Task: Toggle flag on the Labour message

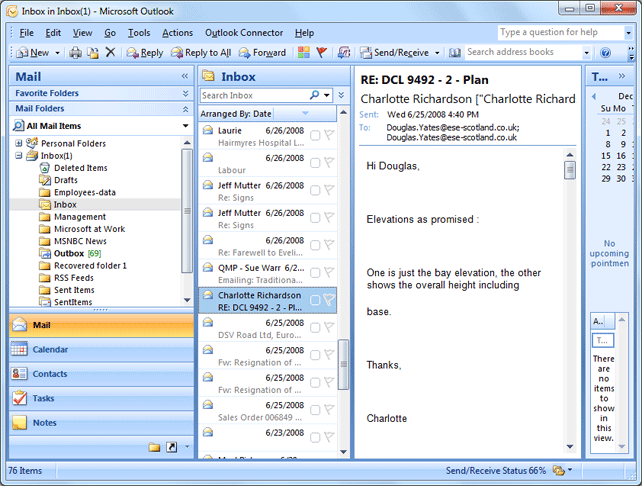Action: tap(329, 163)
